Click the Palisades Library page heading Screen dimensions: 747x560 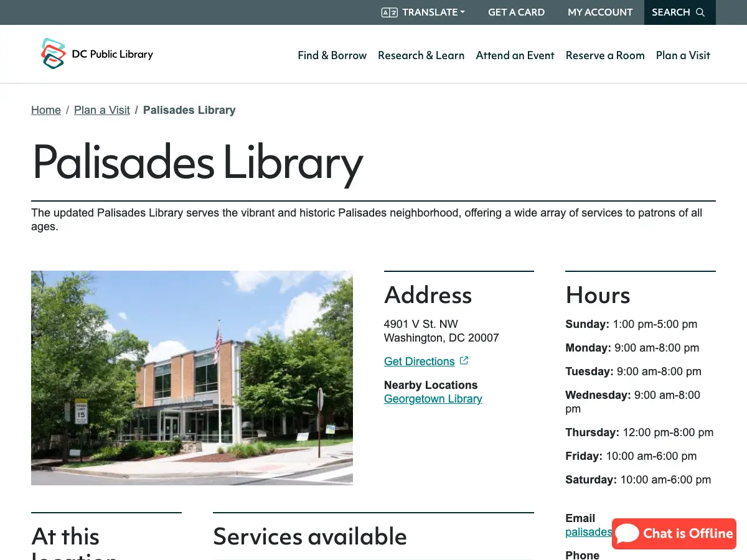pos(197,163)
